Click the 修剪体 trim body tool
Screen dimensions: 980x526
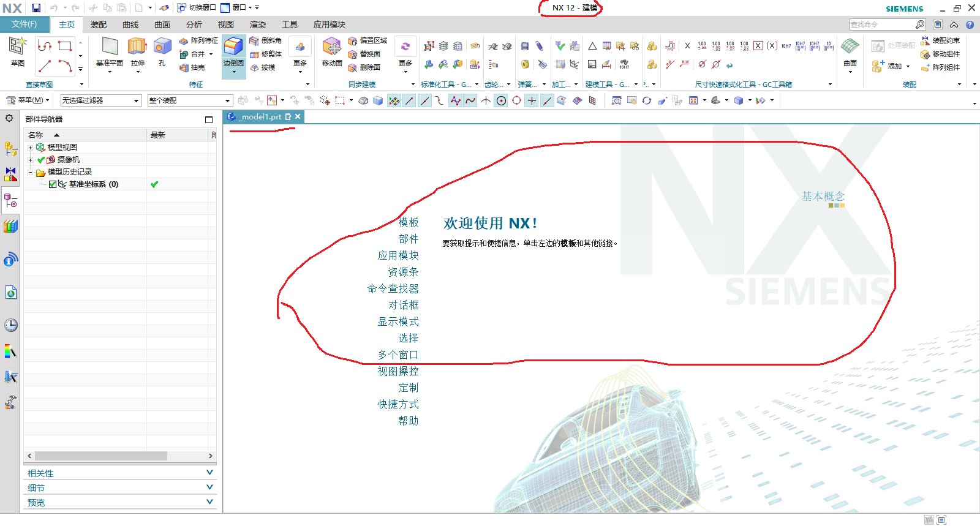click(x=265, y=54)
